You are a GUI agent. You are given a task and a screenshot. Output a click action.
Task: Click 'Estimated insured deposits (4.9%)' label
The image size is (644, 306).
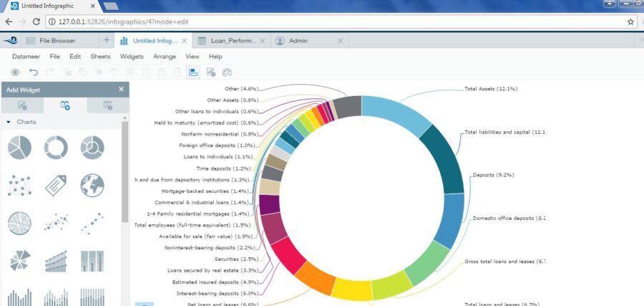tap(215, 282)
